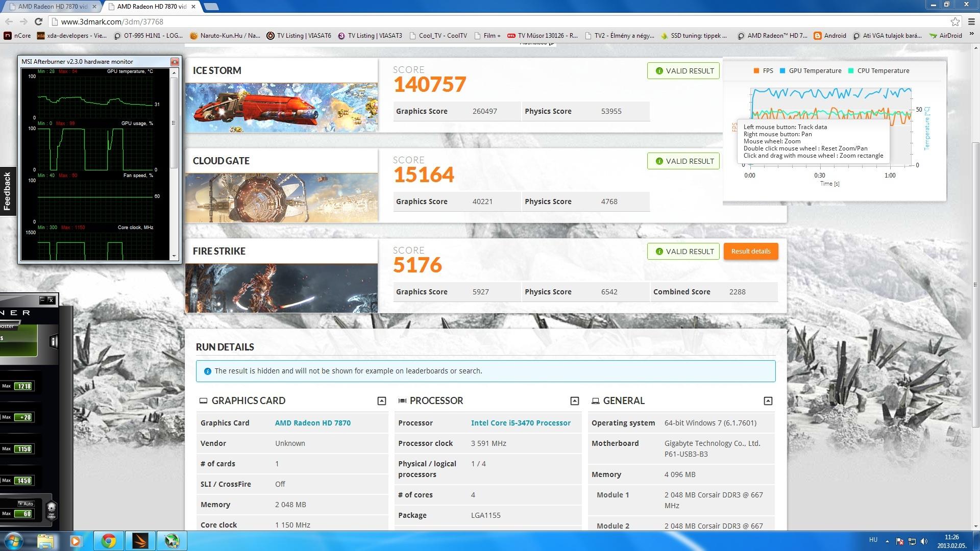Viewport: 980px width, 551px height.
Task: Click the 1218 max value field
Action: [23, 386]
